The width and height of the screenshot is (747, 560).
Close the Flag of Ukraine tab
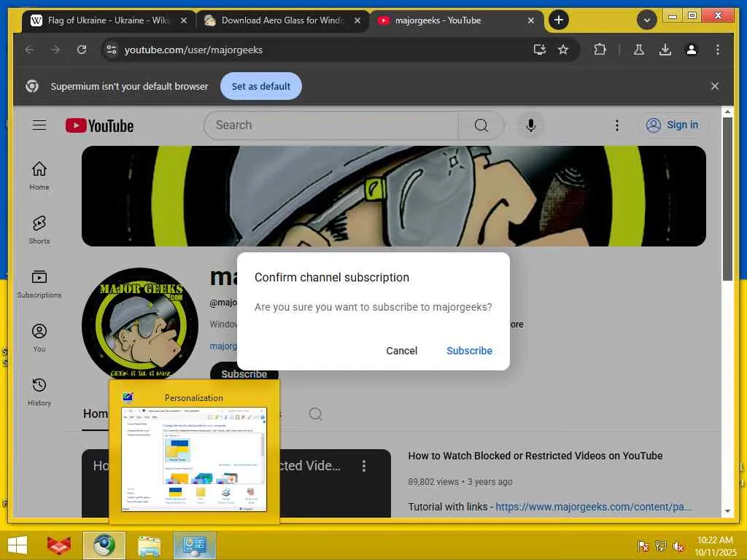tap(183, 20)
